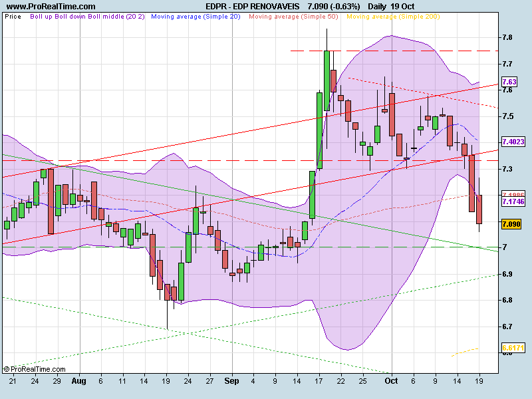Click the 7.8 price axis label

507,37
